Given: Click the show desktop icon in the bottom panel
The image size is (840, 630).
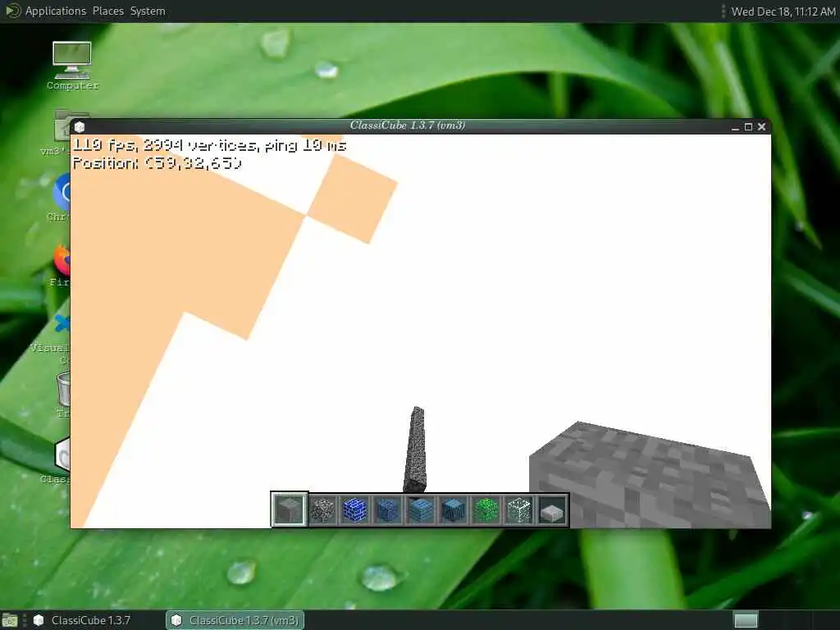Looking at the screenshot, I should [9, 620].
